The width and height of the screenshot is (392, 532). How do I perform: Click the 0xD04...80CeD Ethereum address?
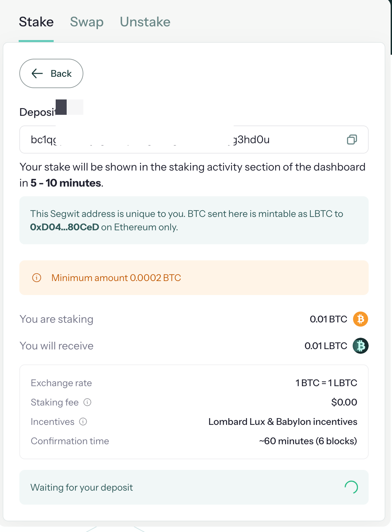[x=65, y=227]
